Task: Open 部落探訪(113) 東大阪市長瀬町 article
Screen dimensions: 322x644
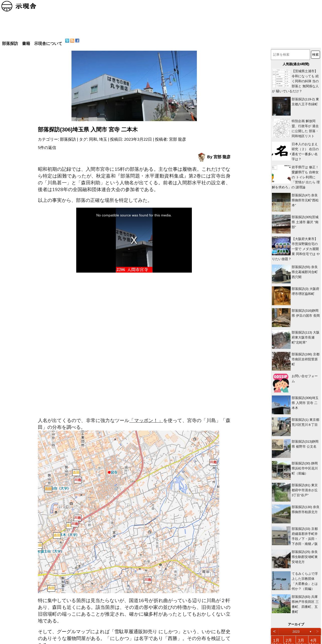Action: click(x=296, y=339)
